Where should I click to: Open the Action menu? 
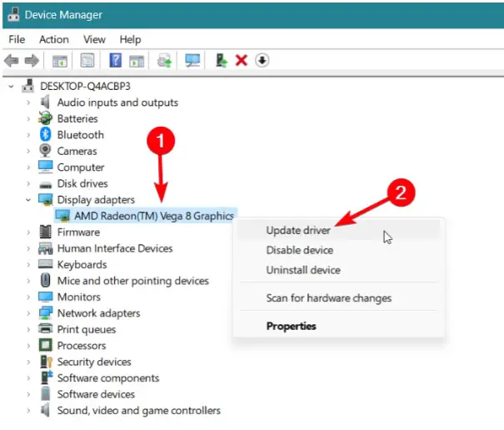(x=54, y=39)
